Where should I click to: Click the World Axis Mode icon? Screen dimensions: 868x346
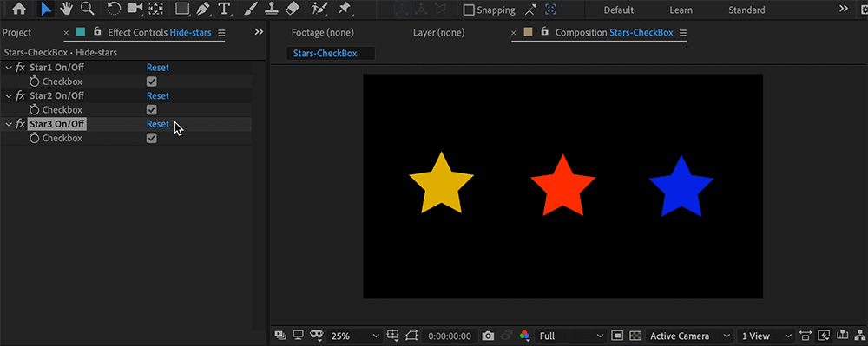tap(421, 10)
